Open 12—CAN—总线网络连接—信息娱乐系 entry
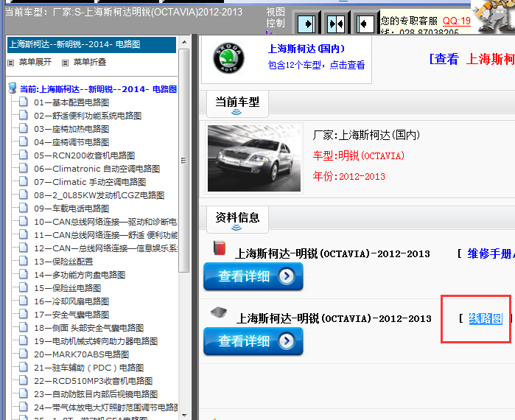This screenshot has height=420, width=515. click(105, 248)
